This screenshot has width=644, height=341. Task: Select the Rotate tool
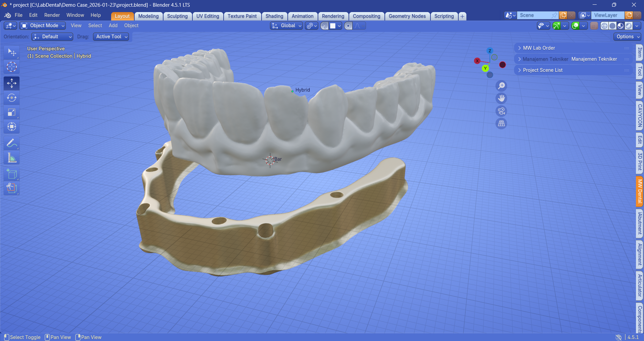coord(11,98)
